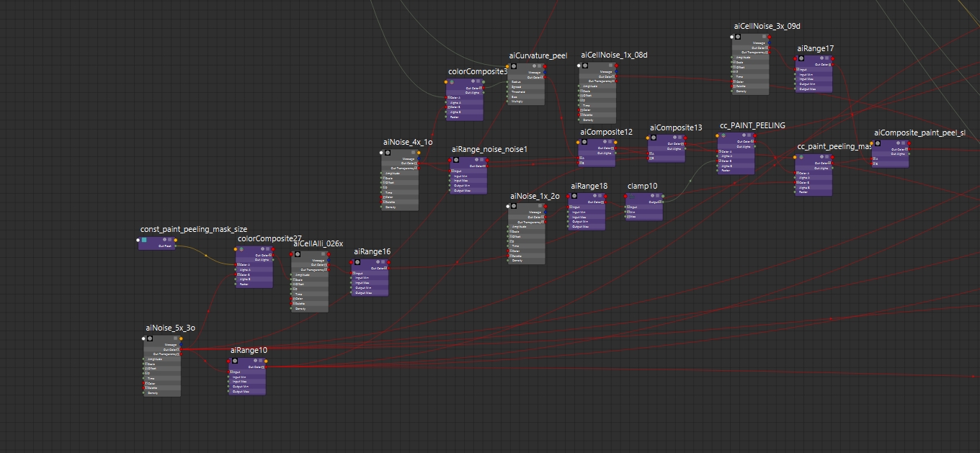Click the color wheel icon on colorComposite27
The height and width of the screenshot is (453, 980).
(241, 249)
